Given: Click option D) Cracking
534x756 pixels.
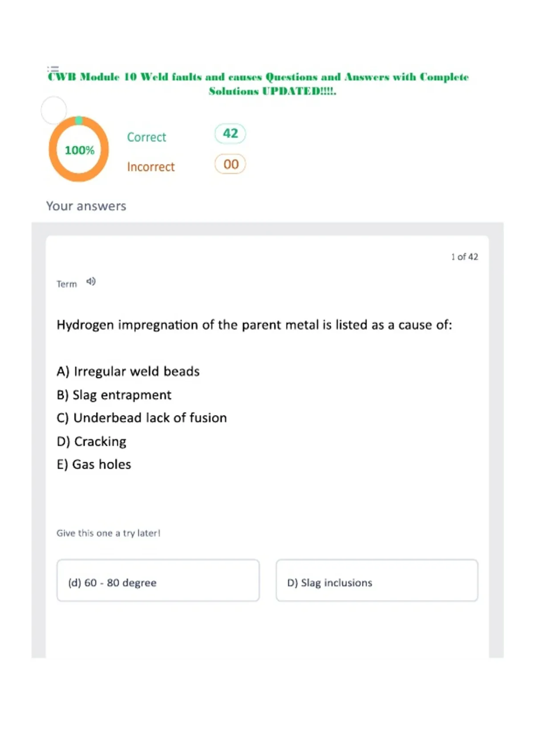Looking at the screenshot, I should coord(92,442).
